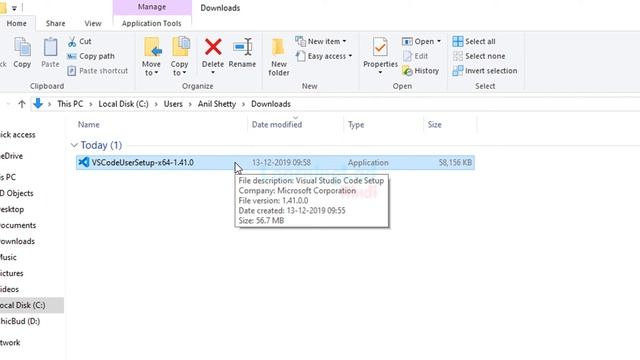Navigate to Local Disk (C:) in breadcrumb

coord(123,104)
